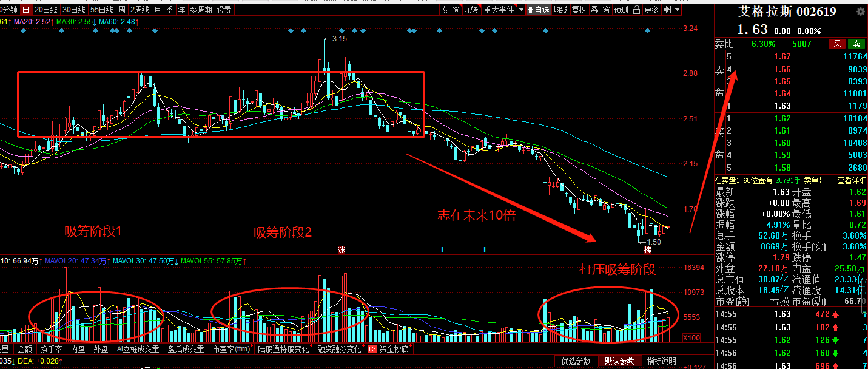The image size is (868, 369).
Task: Expand the last toolbar dropdown arrow
Action: (677, 10)
